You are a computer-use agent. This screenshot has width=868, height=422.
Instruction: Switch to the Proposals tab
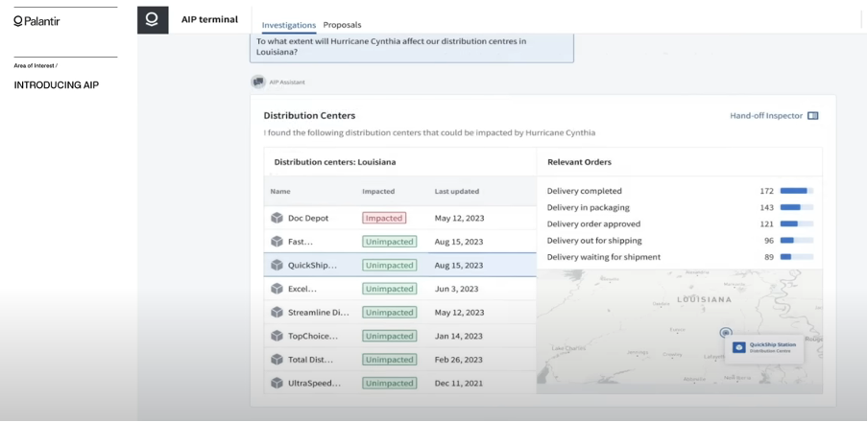342,25
